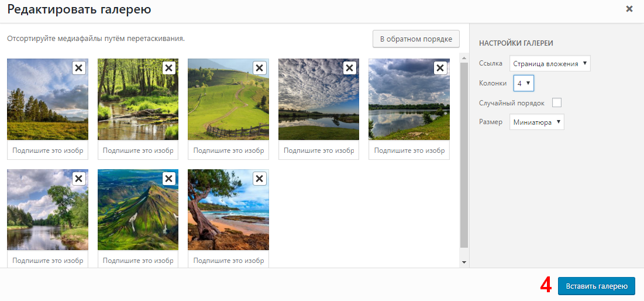
Task: Select the beach with twisted tree thumbnail
Action: click(x=228, y=210)
